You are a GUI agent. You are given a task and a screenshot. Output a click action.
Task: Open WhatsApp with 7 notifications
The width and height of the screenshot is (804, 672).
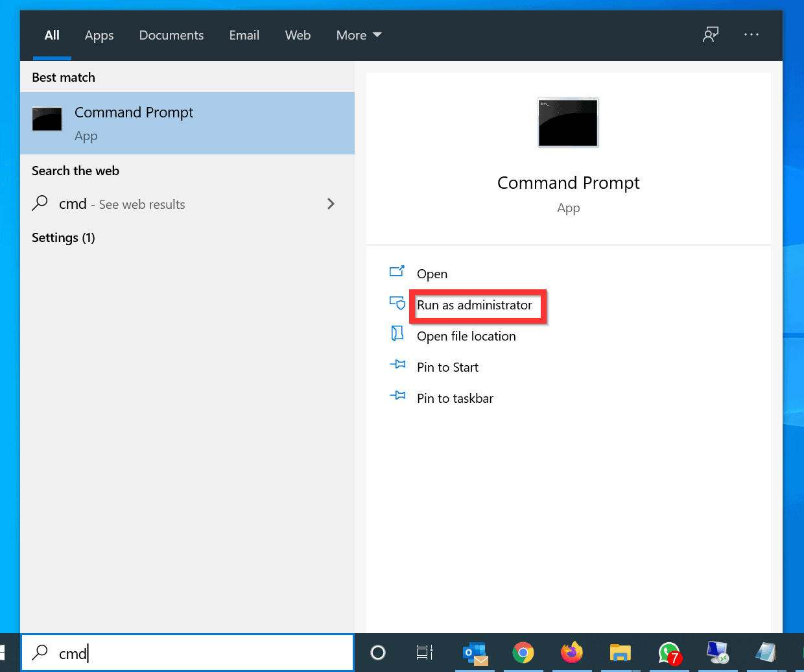click(x=669, y=653)
